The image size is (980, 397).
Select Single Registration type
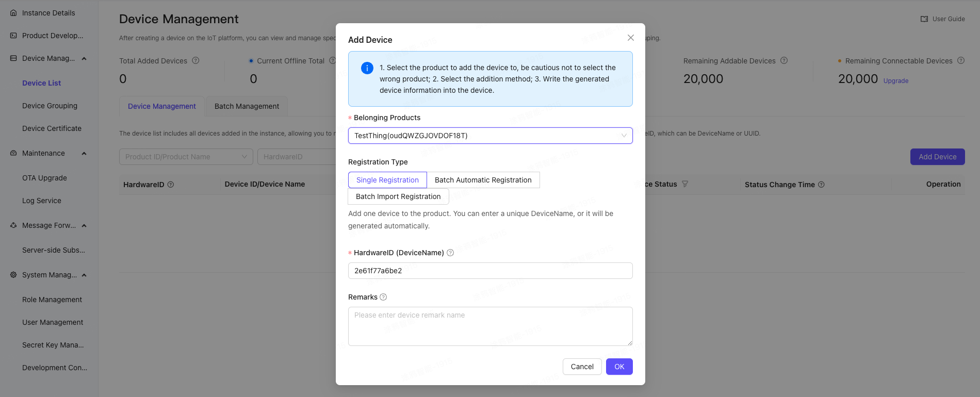point(387,180)
